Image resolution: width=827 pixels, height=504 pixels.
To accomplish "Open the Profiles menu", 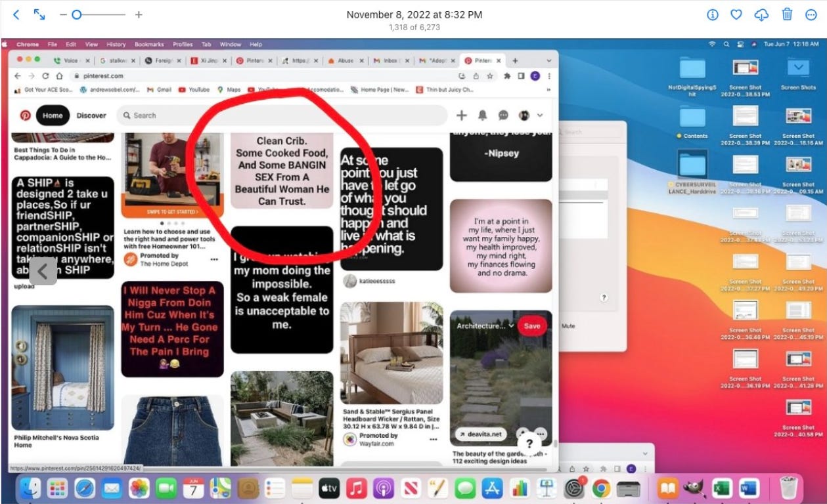I will point(183,45).
